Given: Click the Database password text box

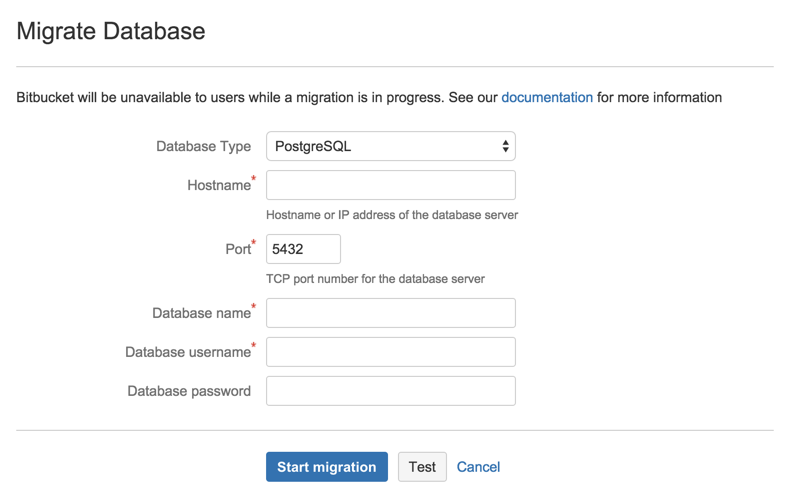Looking at the screenshot, I should tap(390, 391).
